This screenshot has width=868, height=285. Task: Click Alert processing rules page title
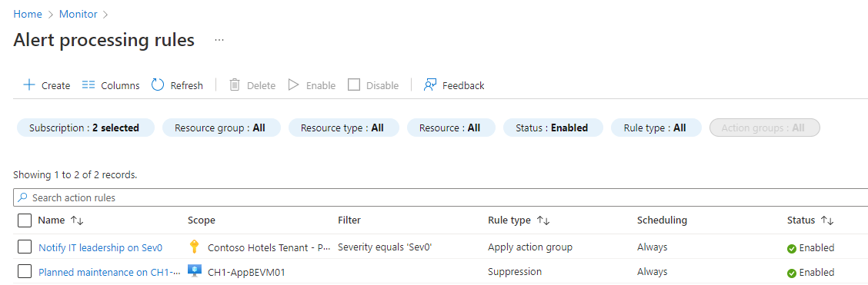click(x=104, y=40)
